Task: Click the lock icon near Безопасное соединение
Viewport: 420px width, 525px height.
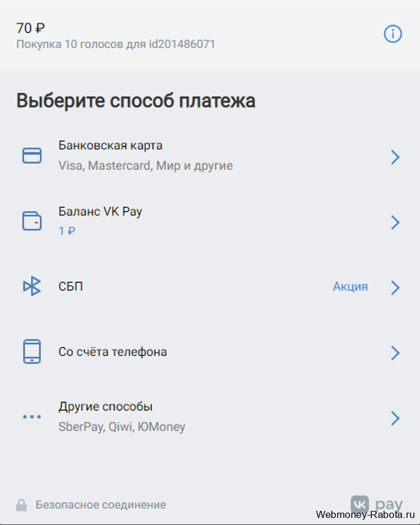Action: click(21, 505)
